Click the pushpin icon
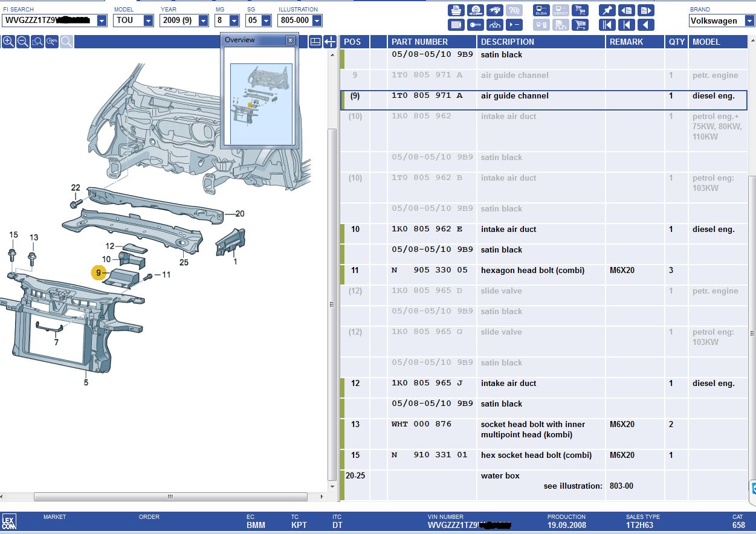 [x=607, y=10]
